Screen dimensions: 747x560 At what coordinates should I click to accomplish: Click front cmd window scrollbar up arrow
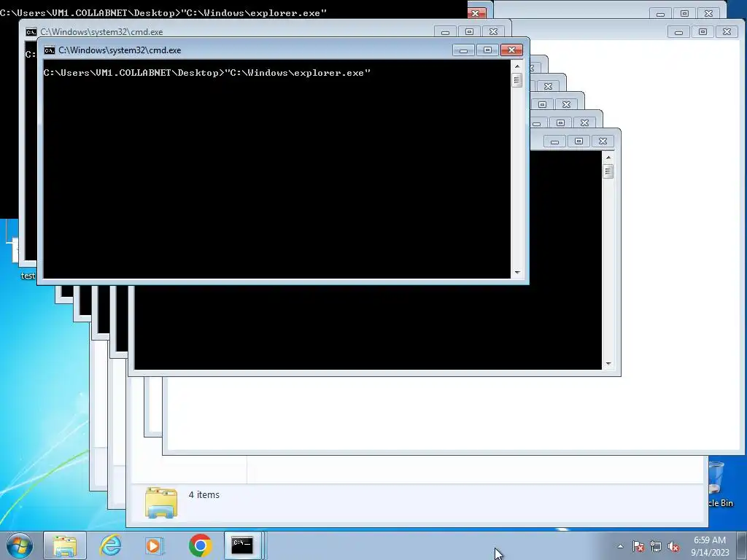coord(517,66)
